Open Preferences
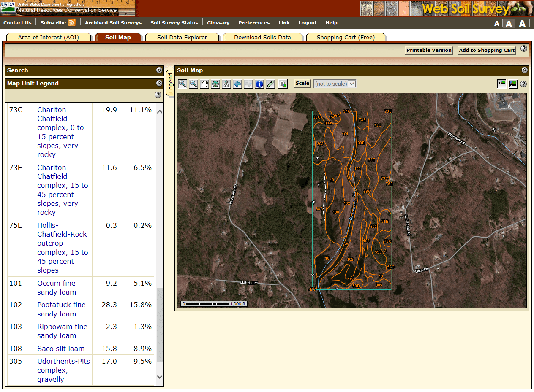This screenshot has width=534, height=392. (254, 23)
